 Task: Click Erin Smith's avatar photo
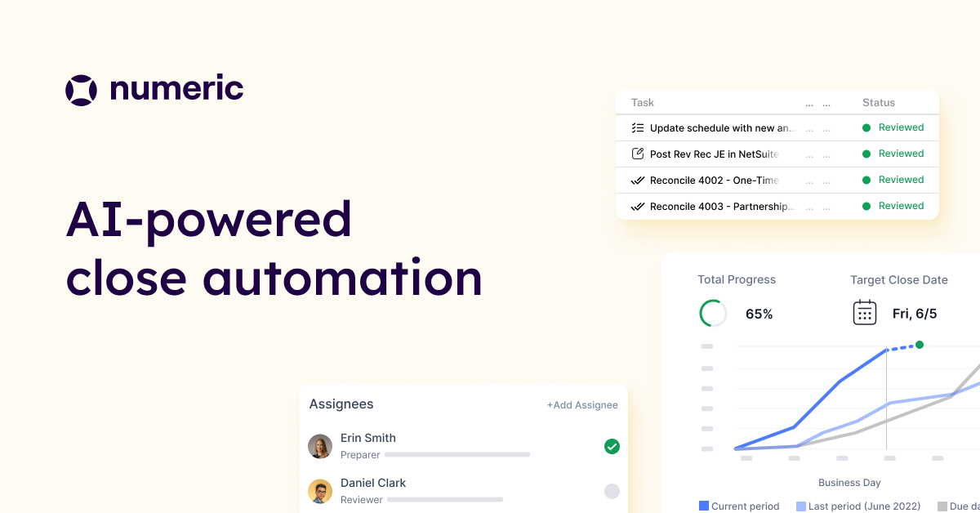pos(320,446)
